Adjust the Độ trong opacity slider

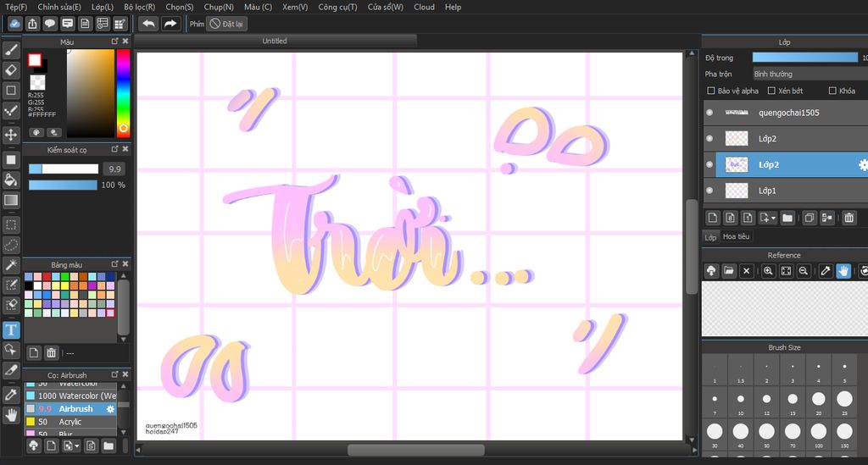click(805, 57)
